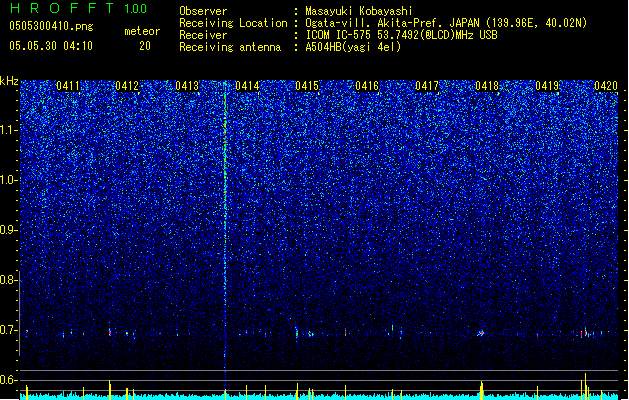Click the 0416 time marker

pos(367,86)
